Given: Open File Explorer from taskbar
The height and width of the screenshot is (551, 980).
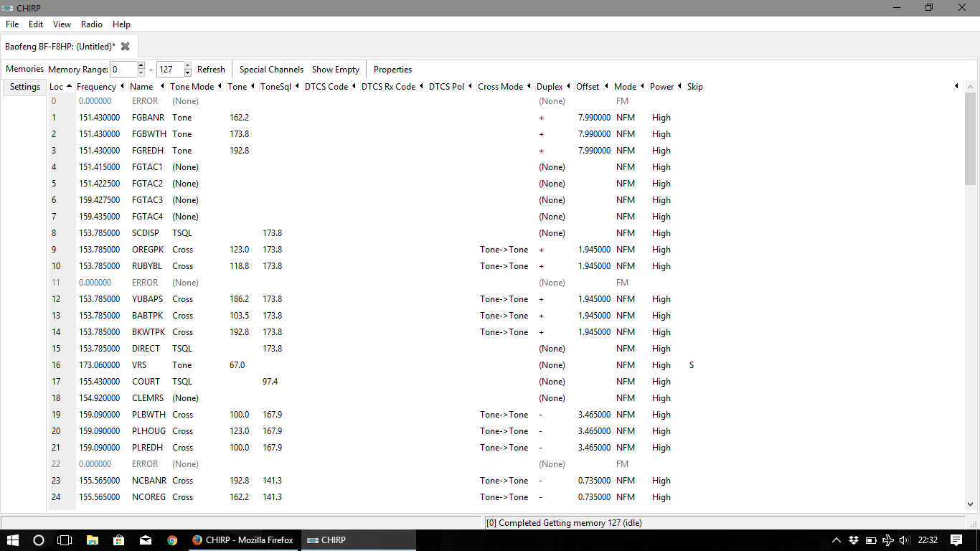Looking at the screenshot, I should [92, 540].
